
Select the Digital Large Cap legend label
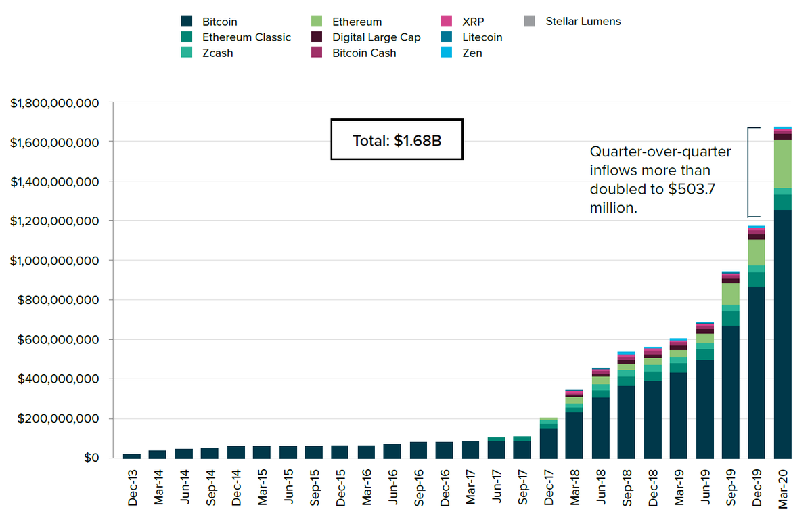376,37
